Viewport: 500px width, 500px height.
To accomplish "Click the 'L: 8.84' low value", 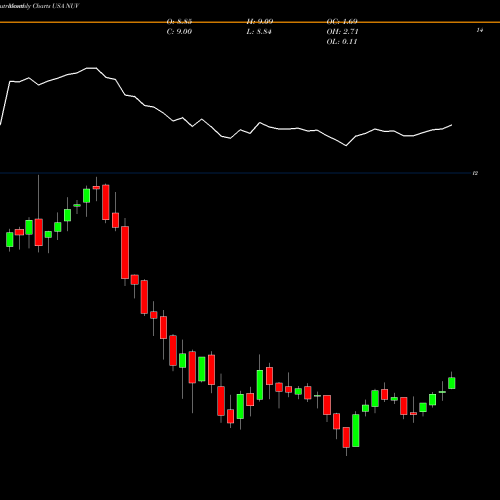I will tap(259, 32).
